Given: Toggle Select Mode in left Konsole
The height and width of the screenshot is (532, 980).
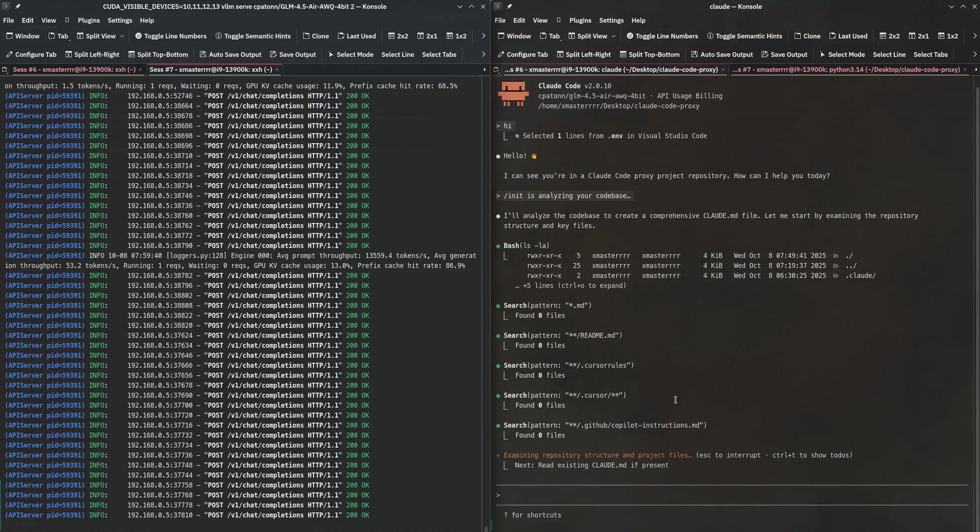Looking at the screenshot, I should coord(350,54).
